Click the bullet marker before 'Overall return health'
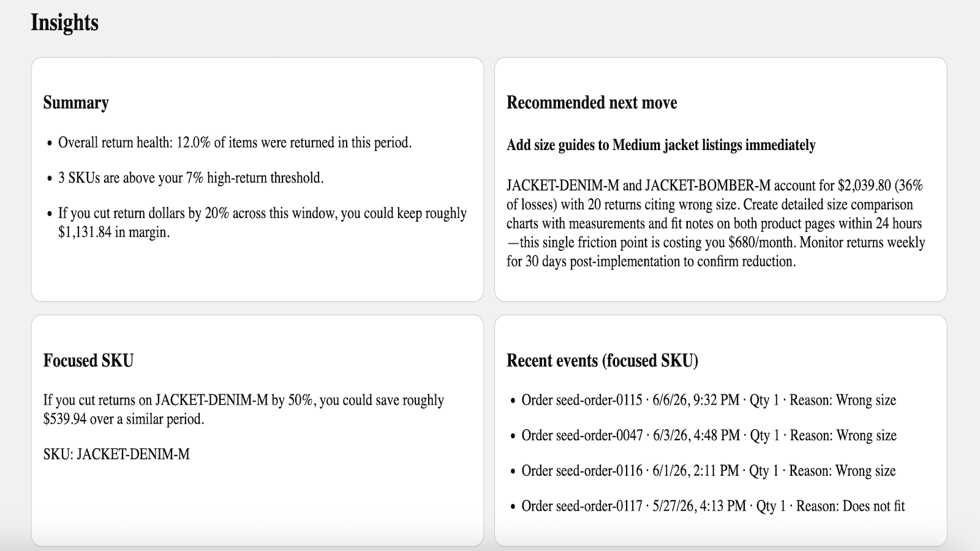Viewport: 980px width, 551px height. 50,143
